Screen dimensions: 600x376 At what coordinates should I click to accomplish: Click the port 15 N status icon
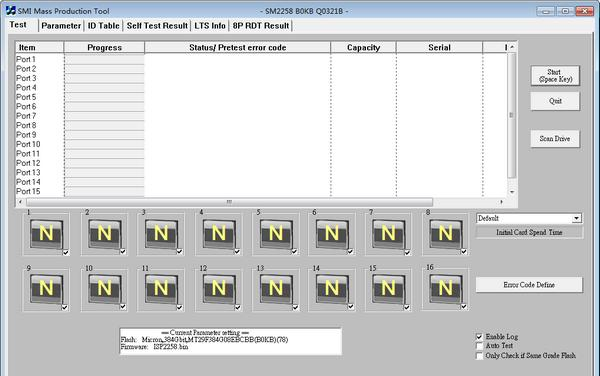pos(388,289)
